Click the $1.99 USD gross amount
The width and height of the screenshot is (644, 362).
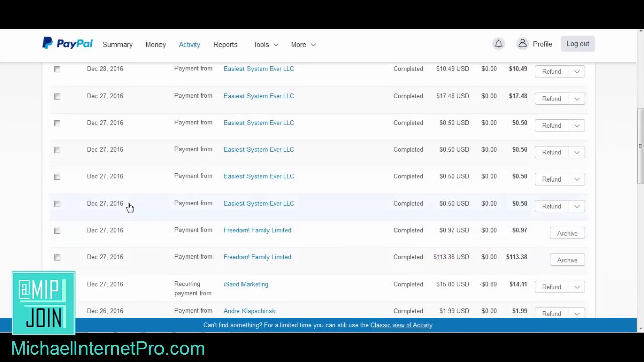click(x=454, y=311)
